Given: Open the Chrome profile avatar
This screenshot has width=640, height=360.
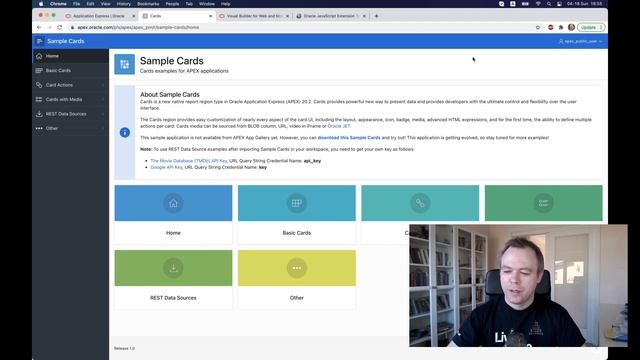Looking at the screenshot, I should pos(571,27).
